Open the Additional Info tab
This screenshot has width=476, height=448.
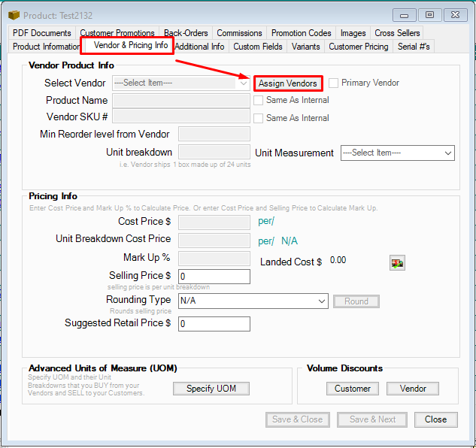coord(199,47)
